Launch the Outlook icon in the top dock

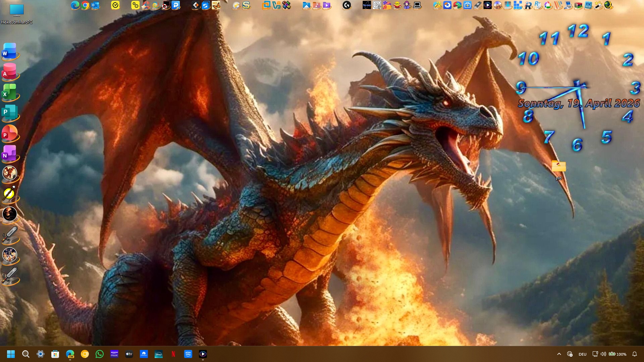[x=95, y=5]
